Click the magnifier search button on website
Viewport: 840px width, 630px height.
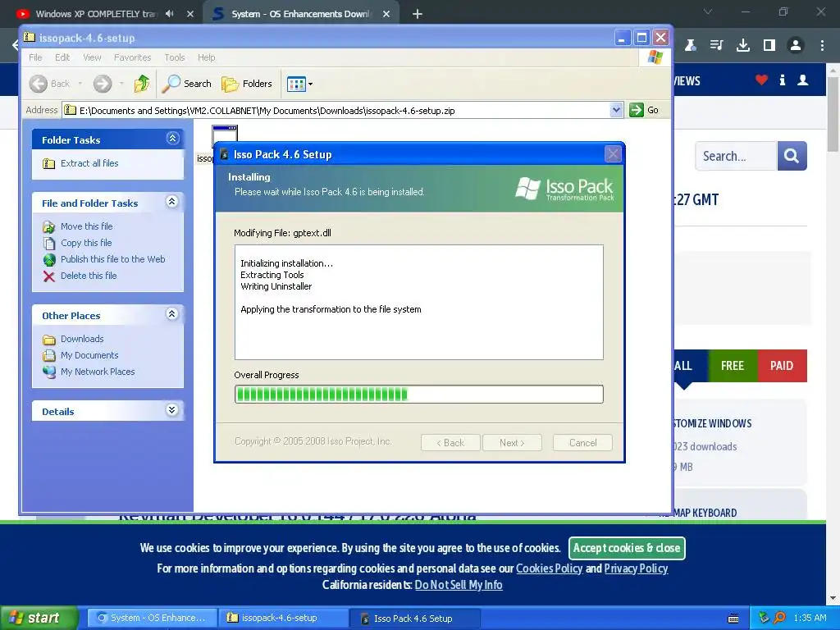coord(792,156)
